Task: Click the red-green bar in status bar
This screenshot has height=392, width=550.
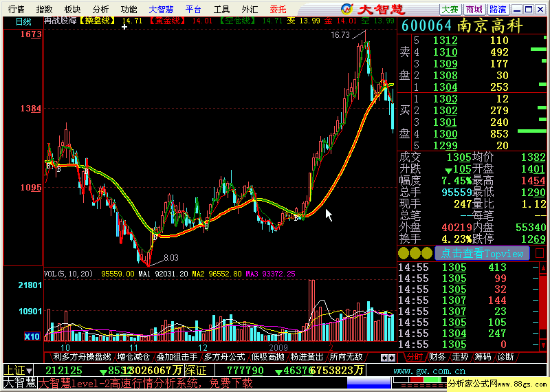Action: pos(419,380)
